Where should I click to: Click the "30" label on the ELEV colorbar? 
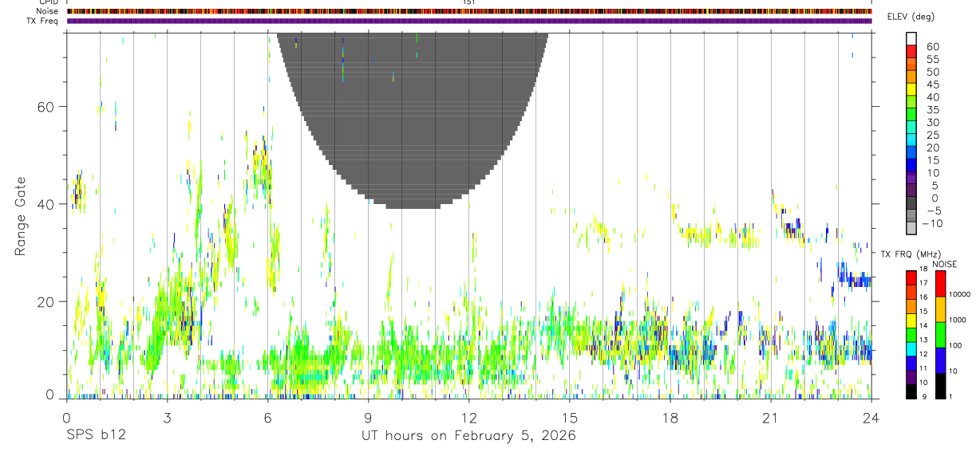[932, 123]
